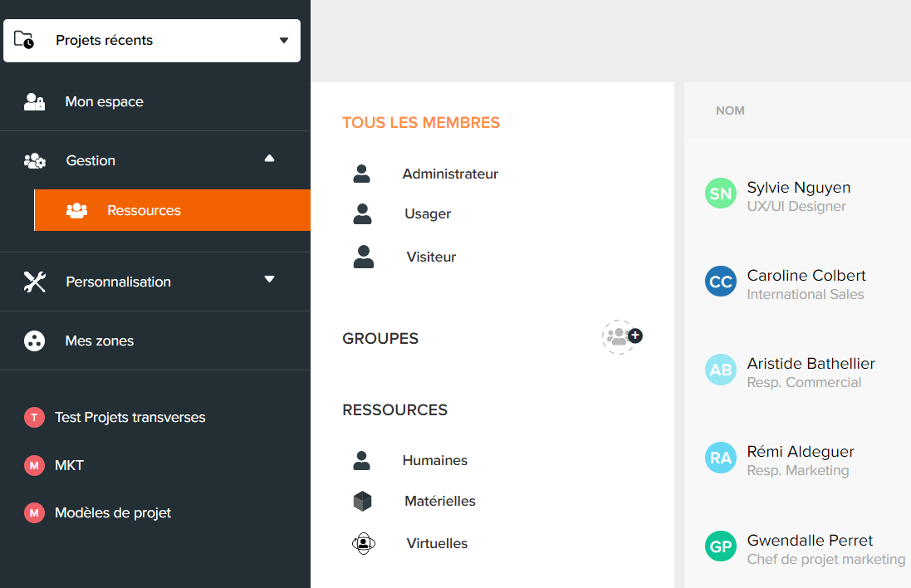Click the Gestion users-gear icon

(x=35, y=161)
